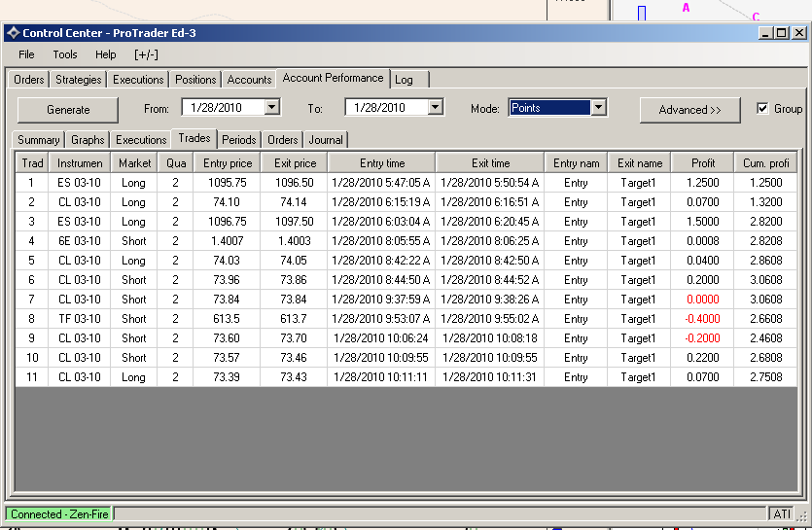812x530 pixels.
Task: Open the Graphs sub-tab
Action: [x=88, y=140]
